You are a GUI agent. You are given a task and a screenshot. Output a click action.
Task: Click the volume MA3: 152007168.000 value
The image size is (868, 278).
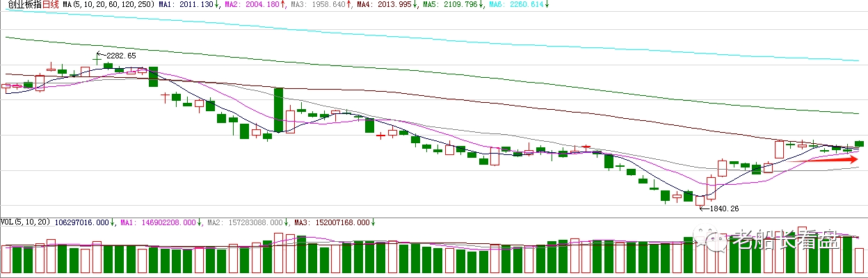(x=332, y=223)
